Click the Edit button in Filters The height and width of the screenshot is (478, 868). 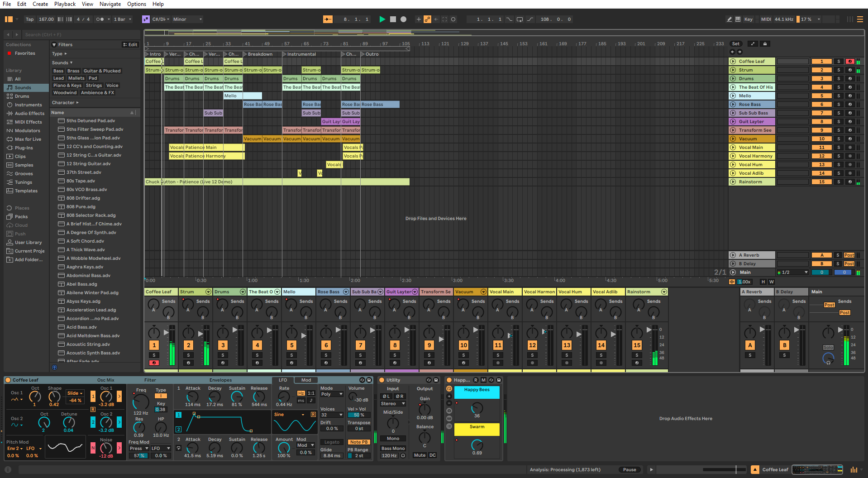pyautogui.click(x=130, y=44)
